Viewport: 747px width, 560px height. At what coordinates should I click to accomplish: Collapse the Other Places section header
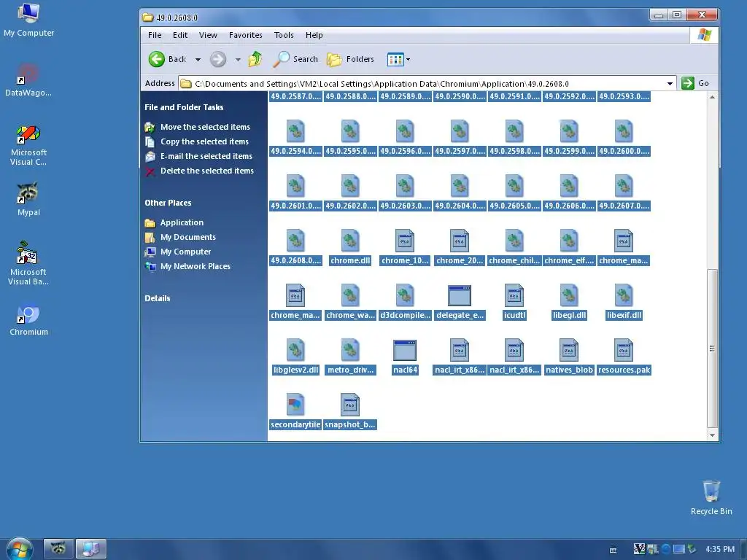168,203
